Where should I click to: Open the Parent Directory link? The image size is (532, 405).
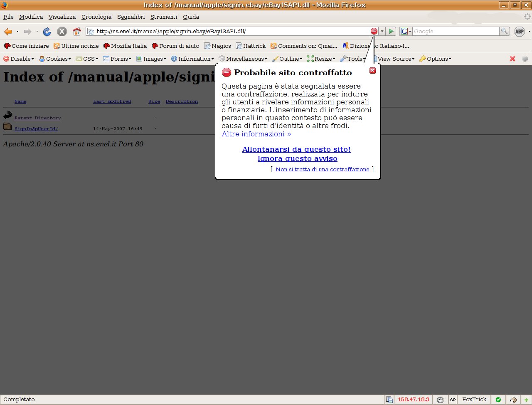pyautogui.click(x=38, y=118)
